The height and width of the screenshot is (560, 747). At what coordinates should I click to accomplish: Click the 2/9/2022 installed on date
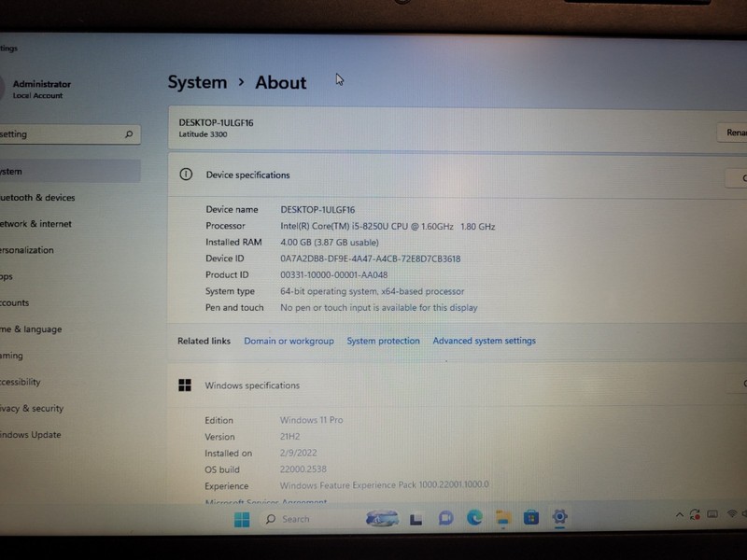click(x=298, y=453)
